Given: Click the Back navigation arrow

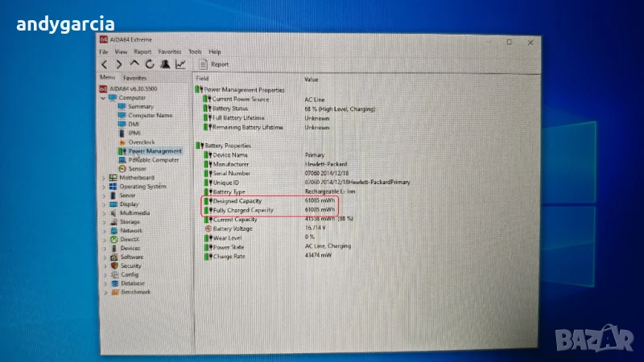Looking at the screenshot, I should 105,64.
